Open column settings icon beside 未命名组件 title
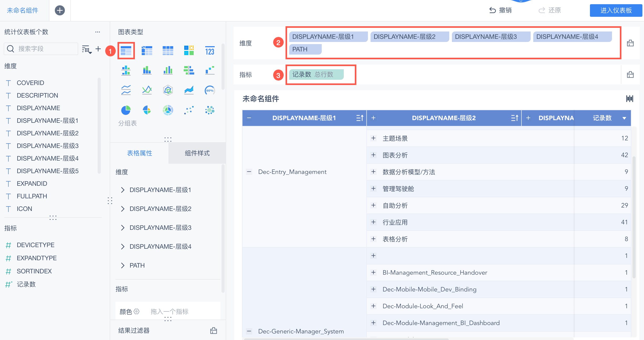Image resolution: width=644 pixels, height=340 pixels. (x=630, y=99)
